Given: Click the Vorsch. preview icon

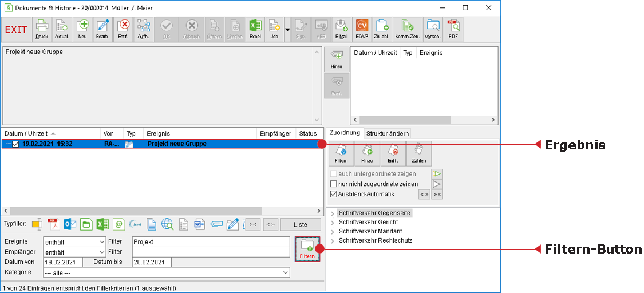Looking at the screenshot, I should [433, 30].
